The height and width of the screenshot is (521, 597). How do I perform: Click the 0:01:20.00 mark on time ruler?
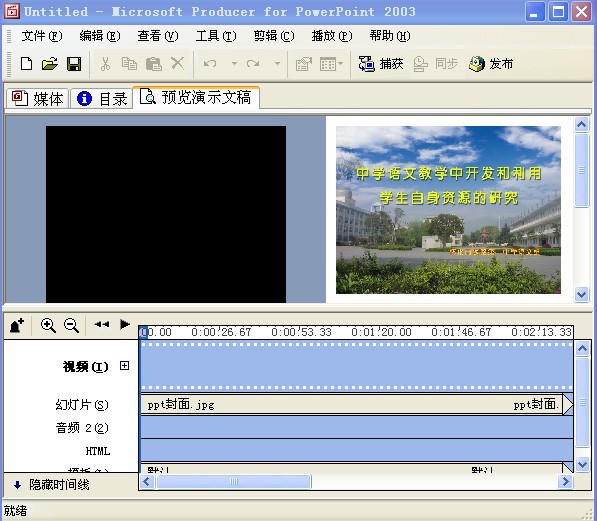pyautogui.click(x=381, y=332)
